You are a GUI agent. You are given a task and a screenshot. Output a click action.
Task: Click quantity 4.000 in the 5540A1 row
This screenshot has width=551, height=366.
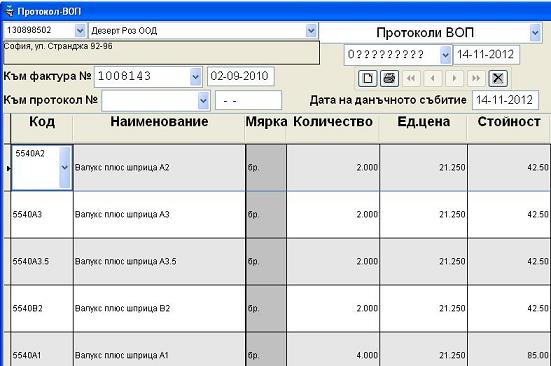click(x=333, y=350)
